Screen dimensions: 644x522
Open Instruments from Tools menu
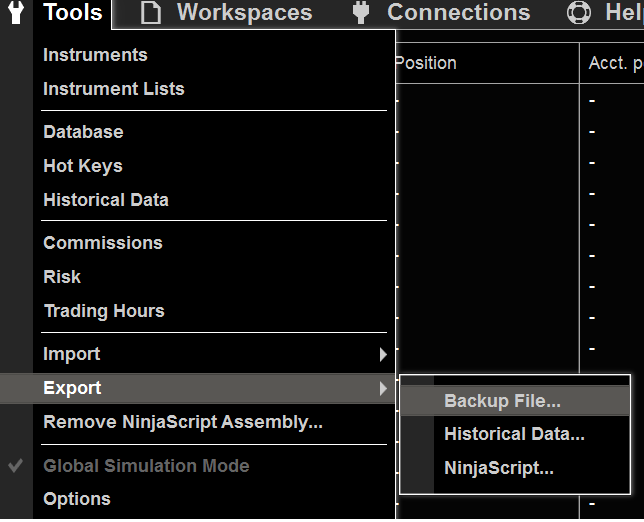click(x=95, y=55)
